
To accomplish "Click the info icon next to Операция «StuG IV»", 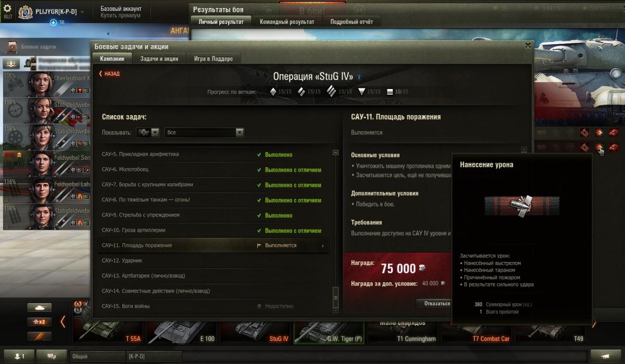I will [359, 77].
